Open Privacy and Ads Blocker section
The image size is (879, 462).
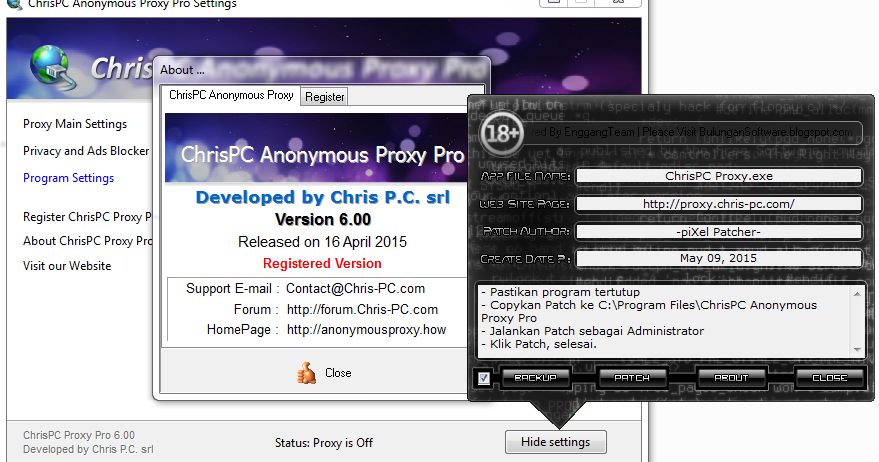tap(86, 151)
